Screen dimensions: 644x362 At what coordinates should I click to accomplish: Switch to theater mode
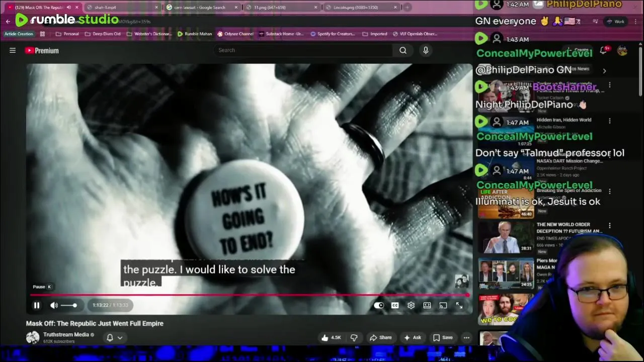click(x=427, y=305)
